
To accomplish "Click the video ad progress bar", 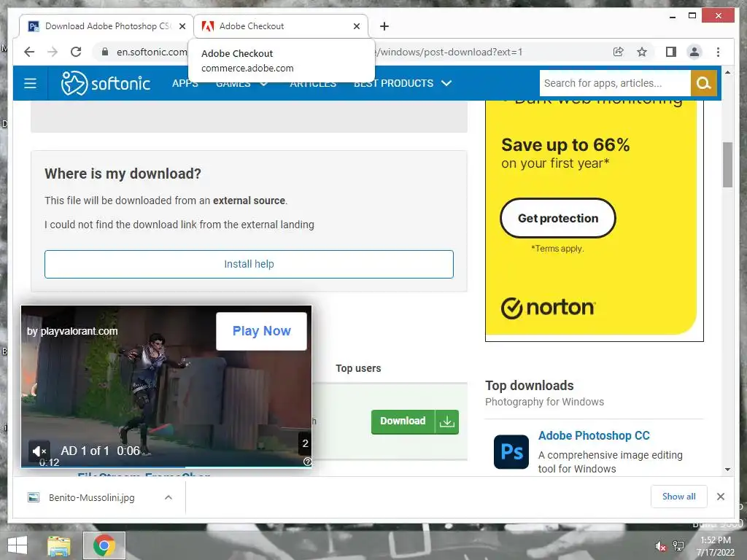I will (166, 467).
